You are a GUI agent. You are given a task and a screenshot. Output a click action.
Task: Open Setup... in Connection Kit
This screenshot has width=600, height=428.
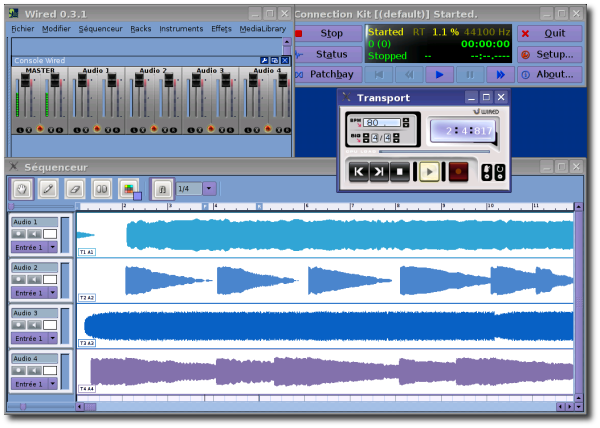click(x=550, y=54)
